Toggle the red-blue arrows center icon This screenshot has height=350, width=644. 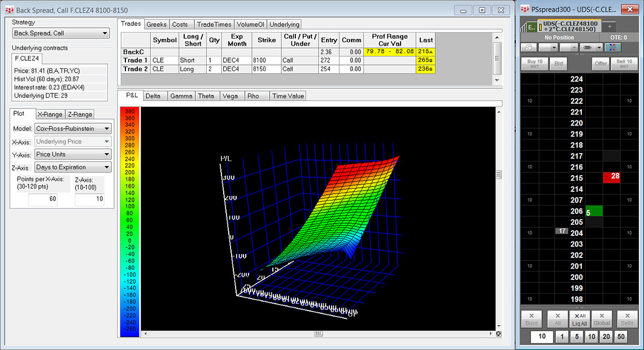coord(612,47)
